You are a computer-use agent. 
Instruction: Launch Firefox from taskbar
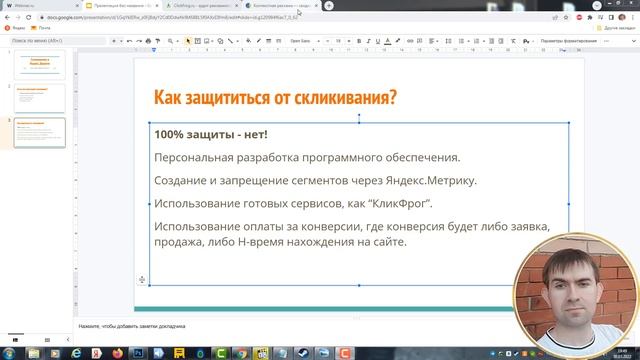[x=118, y=353]
